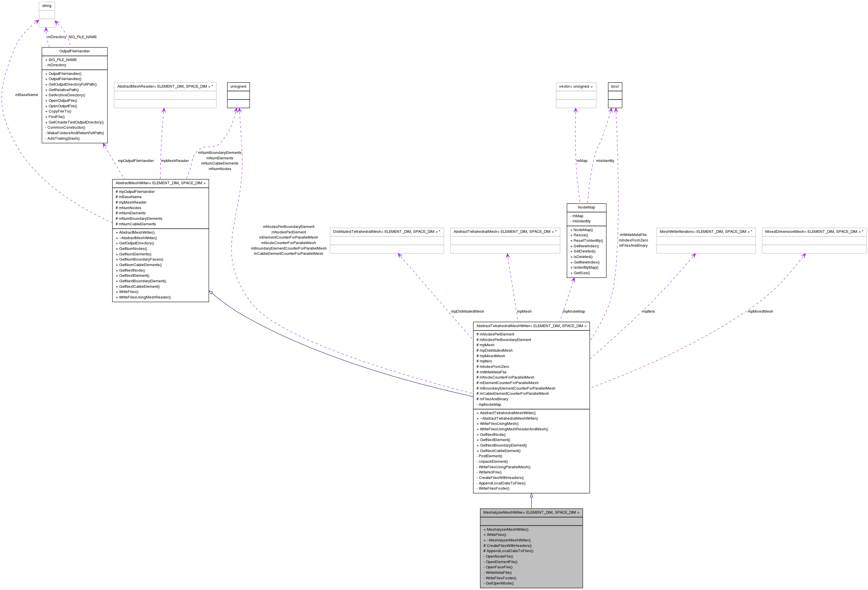The image size is (868, 590).
Task: Click WriteMetaFile() in MeshalyzerMeshWriter
Action: tap(498, 573)
